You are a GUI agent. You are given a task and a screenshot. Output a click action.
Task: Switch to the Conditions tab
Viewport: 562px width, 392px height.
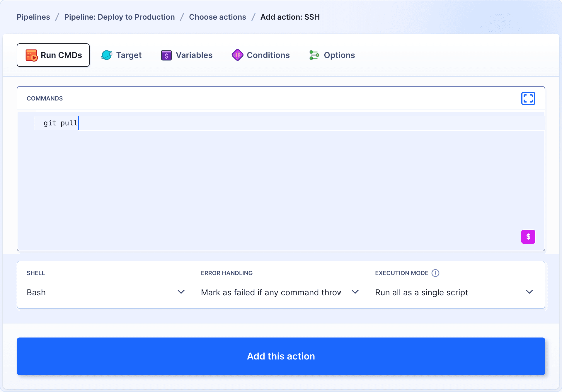coord(260,55)
